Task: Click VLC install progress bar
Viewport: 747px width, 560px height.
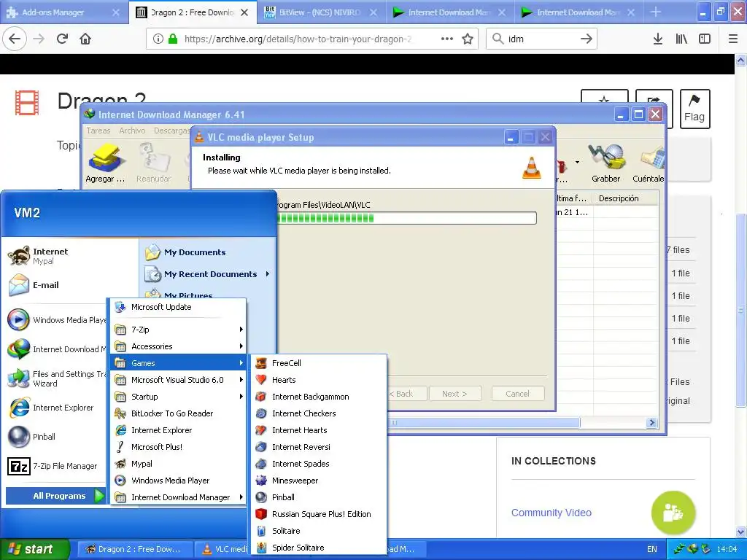Action: click(406, 218)
